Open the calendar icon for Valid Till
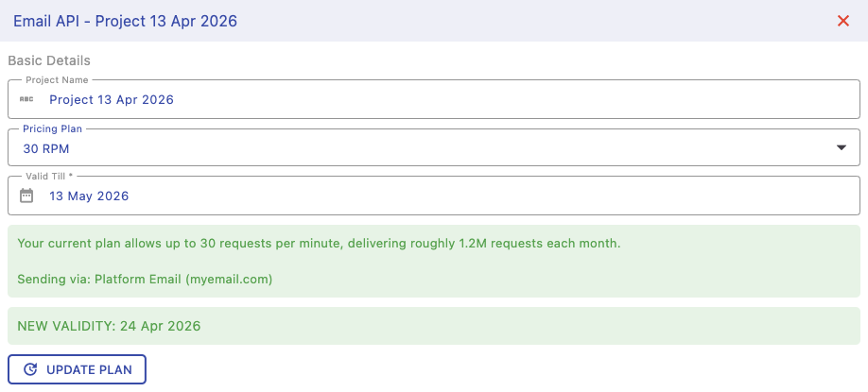868x392 pixels. pos(26,196)
